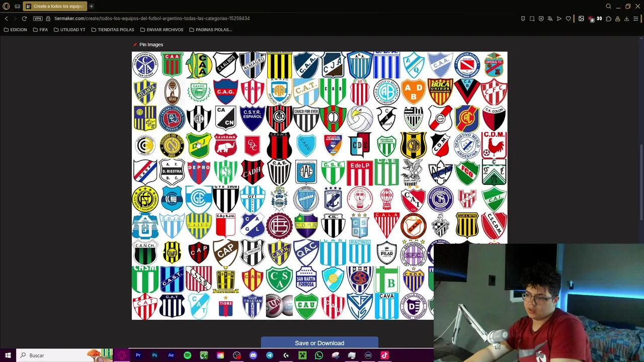
Task: Click the translate page icon
Action: coord(550,19)
